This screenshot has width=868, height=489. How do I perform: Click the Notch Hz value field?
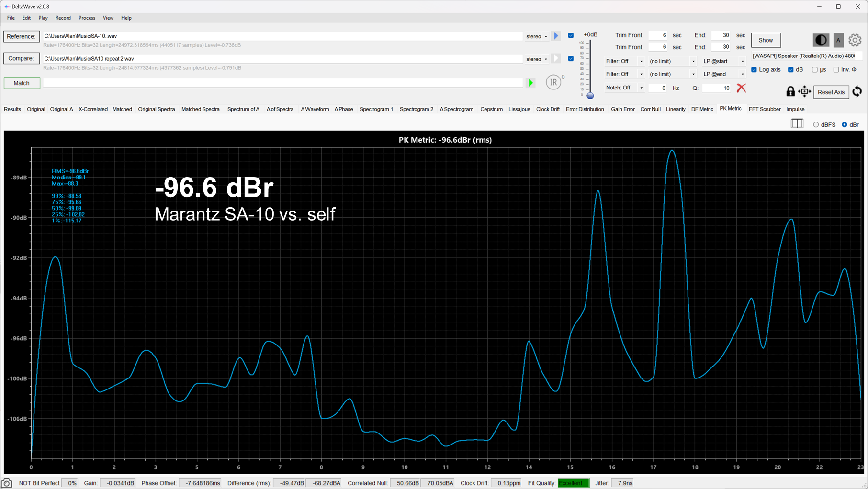point(657,88)
